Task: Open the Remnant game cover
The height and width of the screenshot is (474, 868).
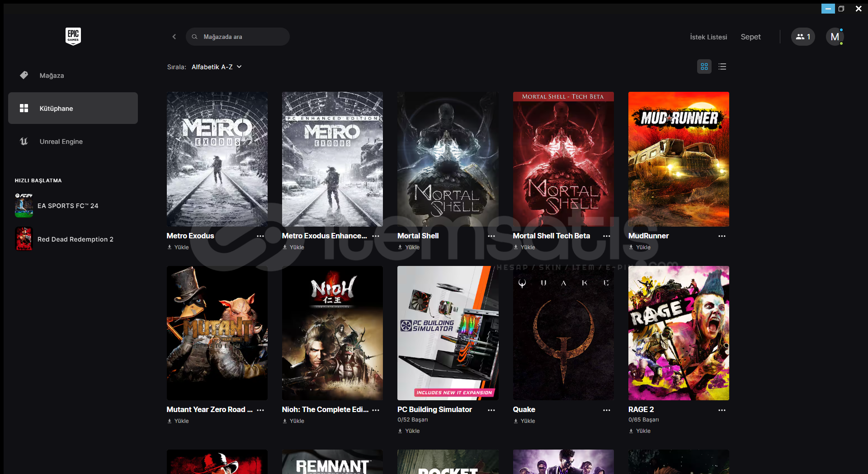Action: pyautogui.click(x=332, y=462)
